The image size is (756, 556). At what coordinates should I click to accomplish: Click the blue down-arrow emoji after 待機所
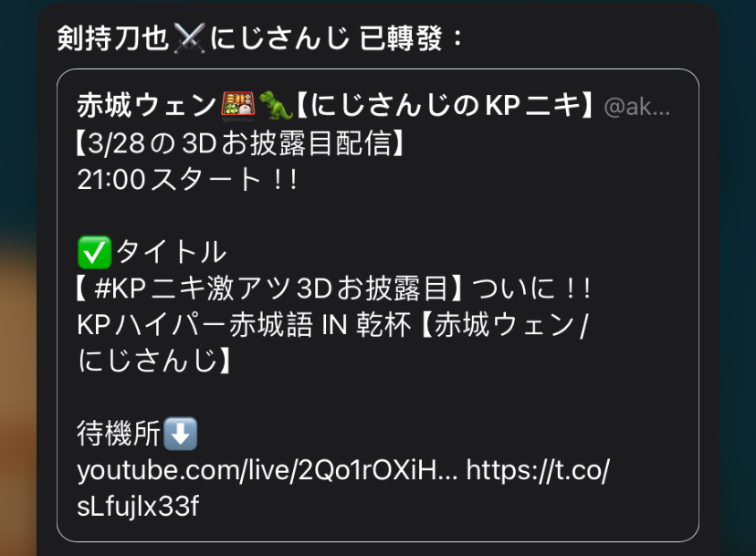click(180, 433)
